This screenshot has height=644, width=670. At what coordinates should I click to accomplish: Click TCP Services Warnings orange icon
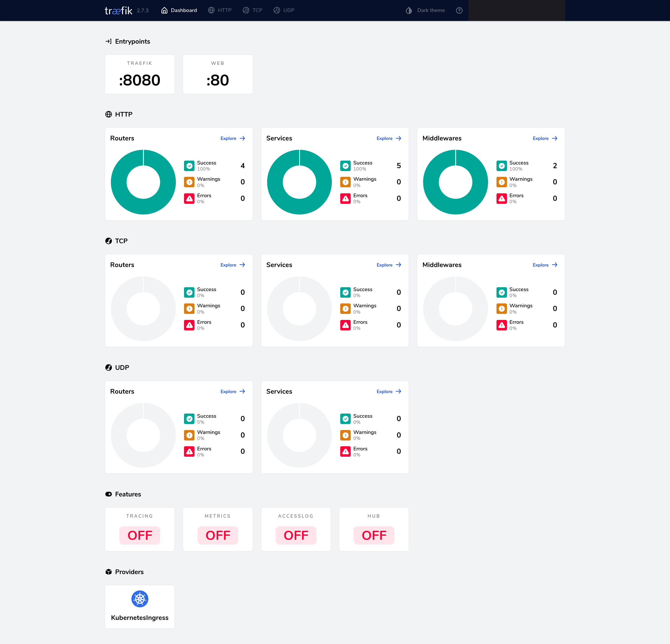coord(345,309)
